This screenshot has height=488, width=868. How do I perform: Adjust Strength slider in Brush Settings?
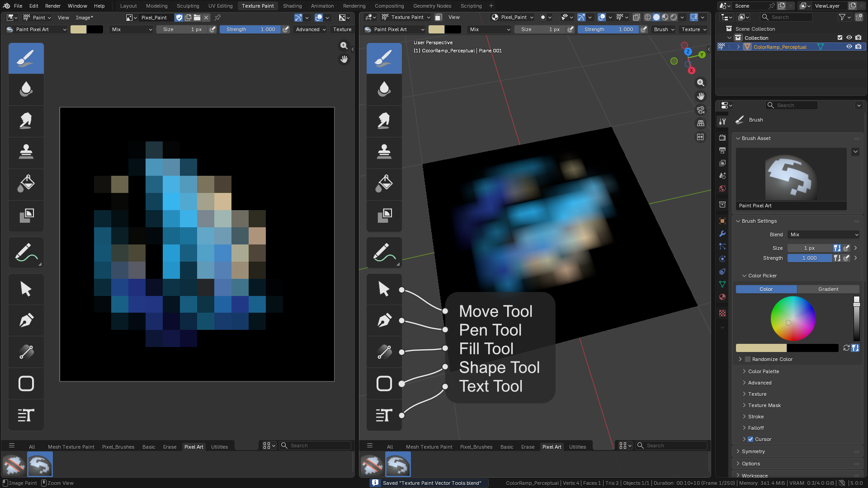(810, 258)
